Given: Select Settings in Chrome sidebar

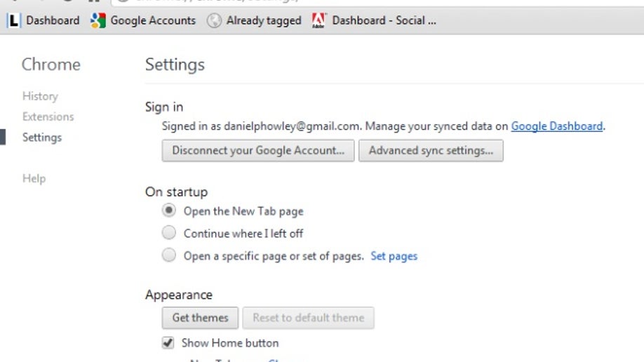Looking at the screenshot, I should tap(42, 138).
